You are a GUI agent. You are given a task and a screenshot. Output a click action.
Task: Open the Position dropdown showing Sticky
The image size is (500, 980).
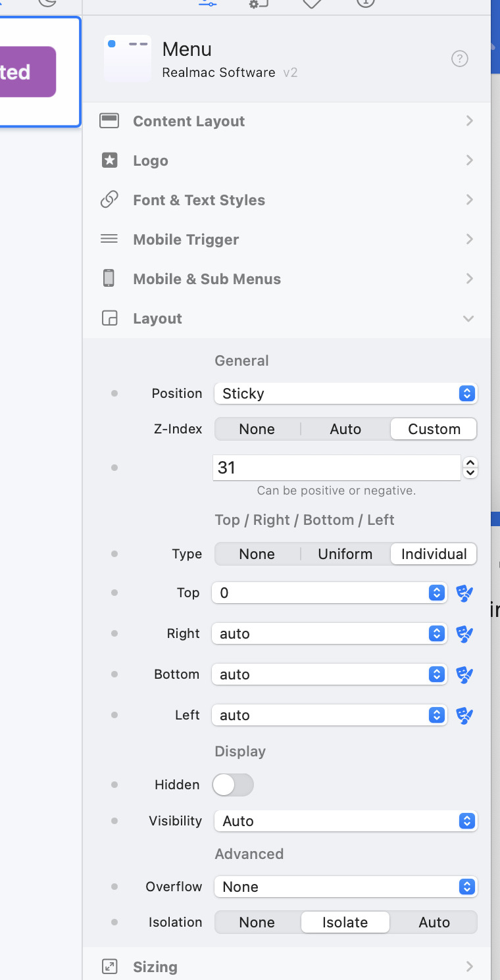(x=345, y=393)
